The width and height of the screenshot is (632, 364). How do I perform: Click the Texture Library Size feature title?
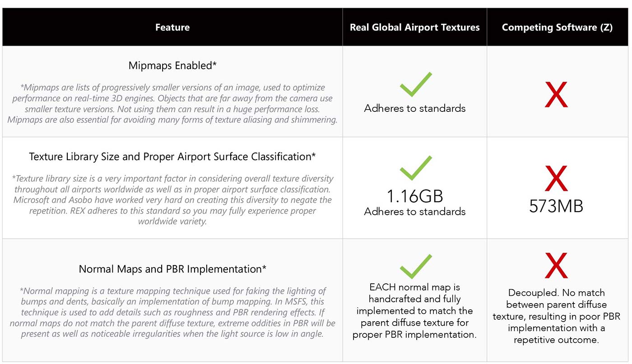172,157
